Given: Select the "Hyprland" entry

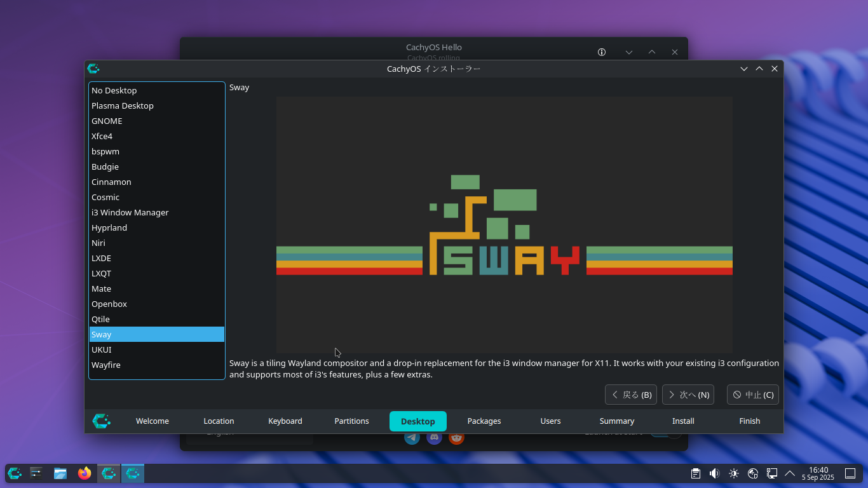Looking at the screenshot, I should pyautogui.click(x=157, y=227).
